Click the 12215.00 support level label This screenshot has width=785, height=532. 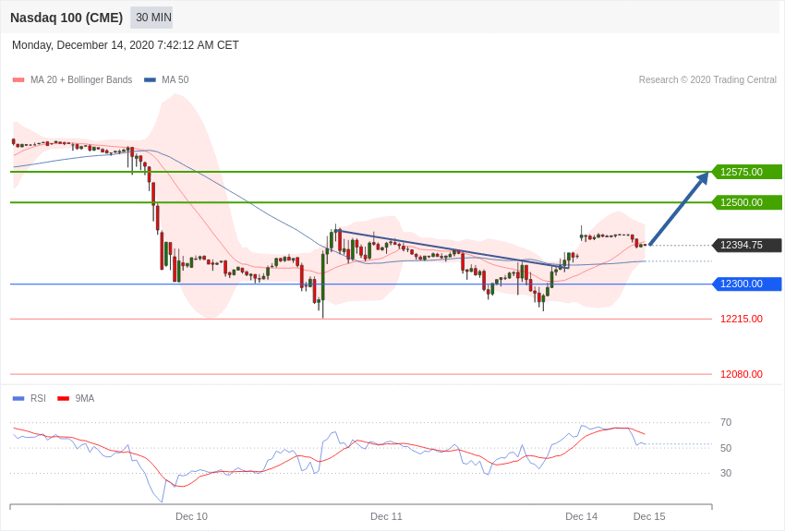click(x=741, y=319)
